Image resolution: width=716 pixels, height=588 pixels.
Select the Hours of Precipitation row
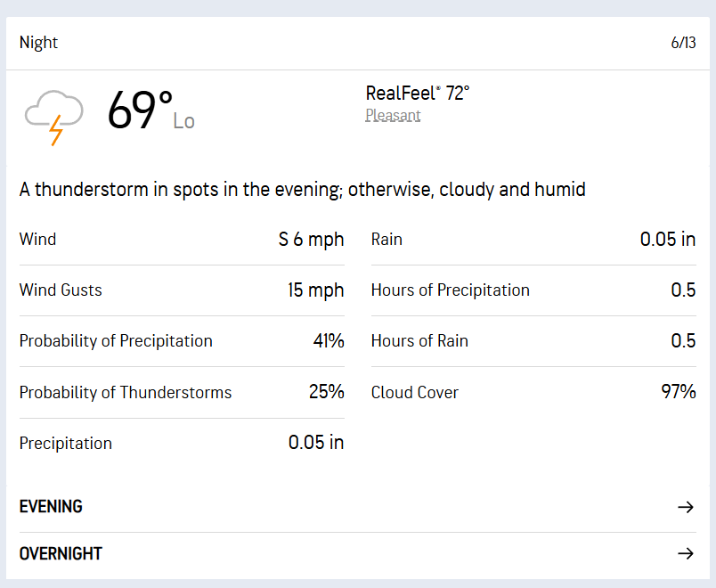coord(533,290)
